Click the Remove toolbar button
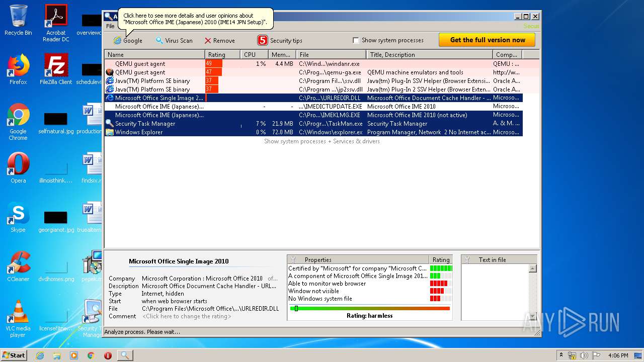Viewport: 644px width, 362px height. [x=219, y=41]
